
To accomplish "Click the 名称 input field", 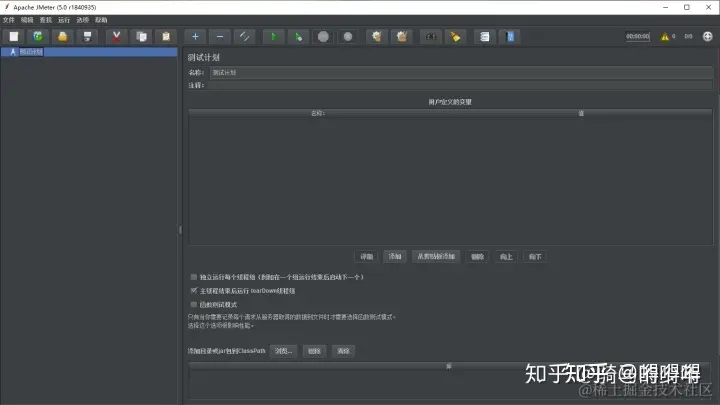I will 461,73.
